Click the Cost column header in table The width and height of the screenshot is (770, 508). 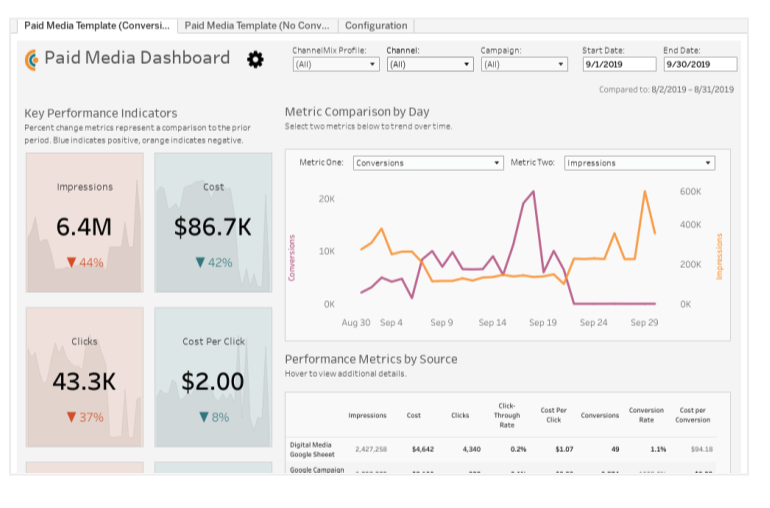(x=413, y=416)
